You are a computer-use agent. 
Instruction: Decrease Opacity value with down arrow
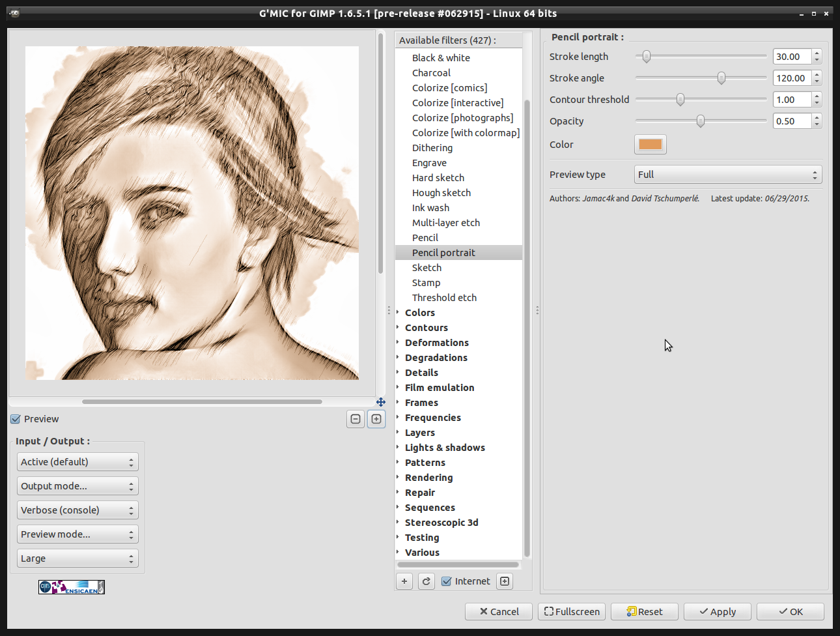(x=817, y=124)
